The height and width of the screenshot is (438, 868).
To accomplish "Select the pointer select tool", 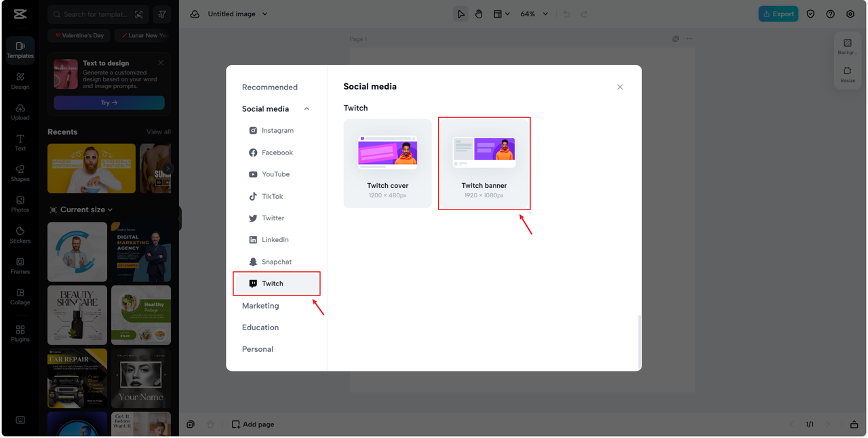I will click(461, 14).
